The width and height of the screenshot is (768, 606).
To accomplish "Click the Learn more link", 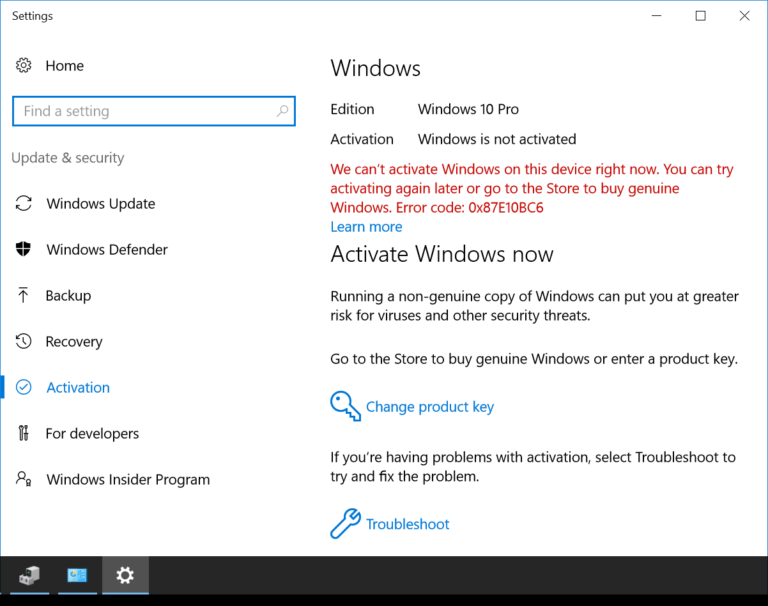I will pyautogui.click(x=366, y=227).
